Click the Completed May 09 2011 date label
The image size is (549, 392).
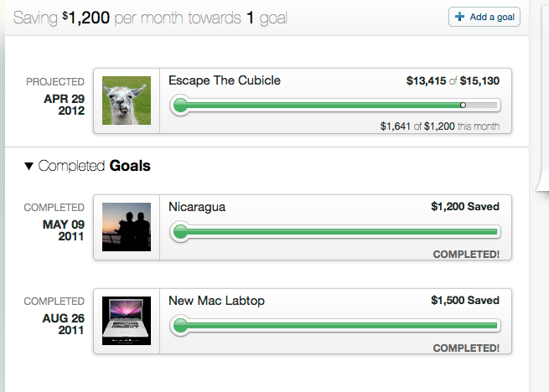[57, 222]
